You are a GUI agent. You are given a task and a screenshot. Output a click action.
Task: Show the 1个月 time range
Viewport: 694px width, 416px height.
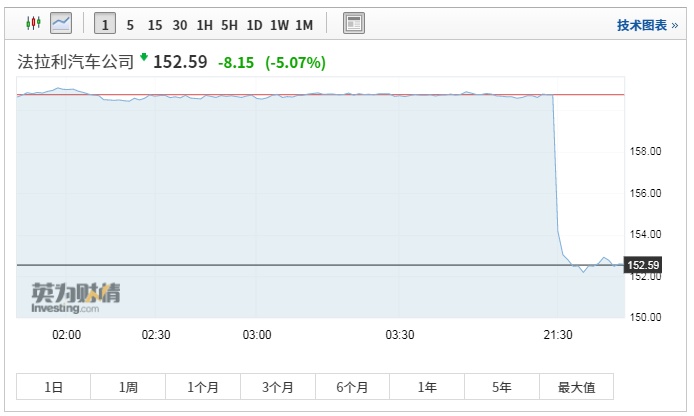[x=203, y=387]
